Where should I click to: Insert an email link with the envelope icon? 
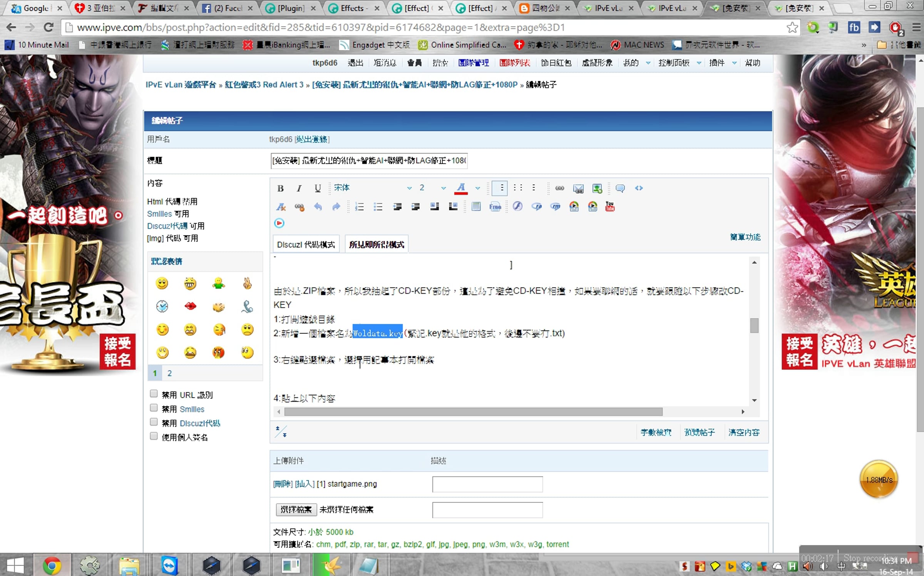(578, 188)
